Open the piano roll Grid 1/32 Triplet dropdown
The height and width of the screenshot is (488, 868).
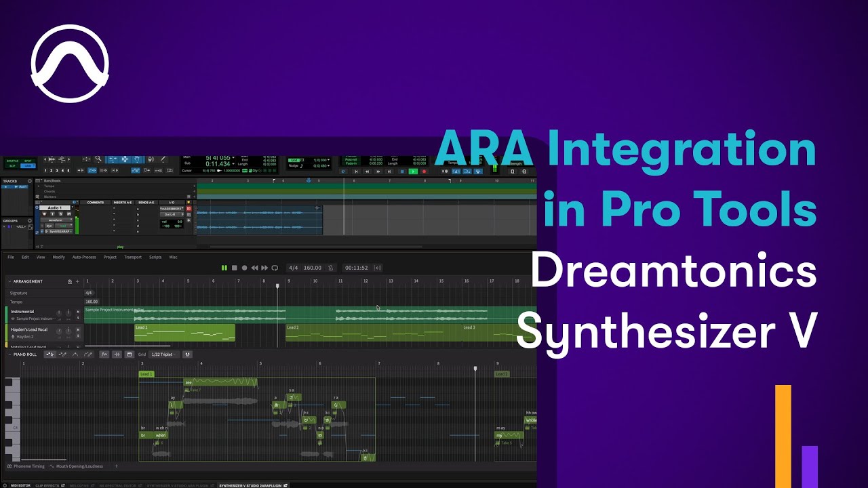point(164,354)
